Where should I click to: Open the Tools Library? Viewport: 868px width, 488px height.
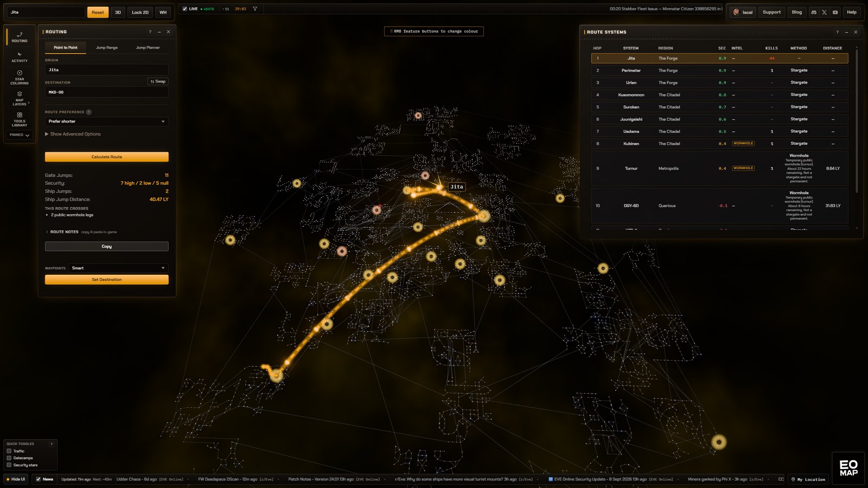click(20, 119)
